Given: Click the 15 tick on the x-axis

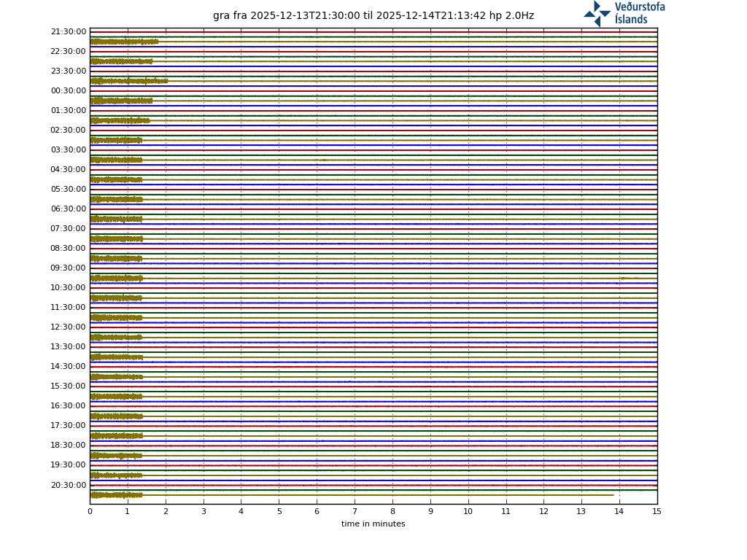Looking at the screenshot, I should 657,512.
